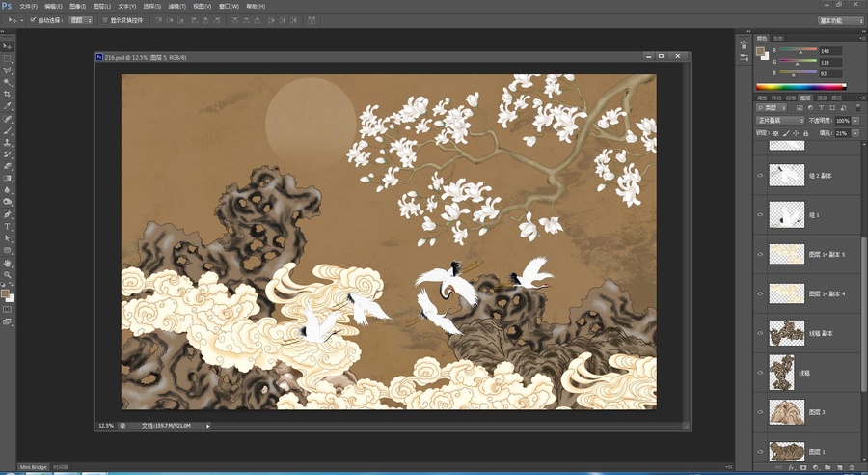Image resolution: width=868 pixels, height=475 pixels.
Task: Select the Blur tool
Action: coord(7,190)
